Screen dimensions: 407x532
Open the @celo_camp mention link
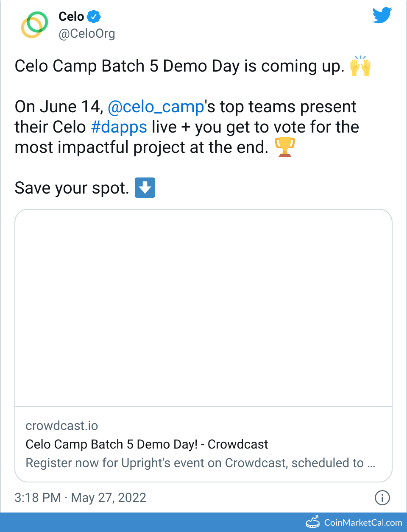[x=156, y=107]
